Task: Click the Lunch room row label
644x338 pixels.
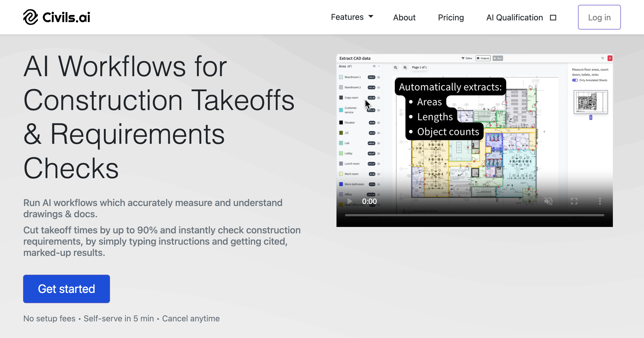Action: pyautogui.click(x=352, y=164)
